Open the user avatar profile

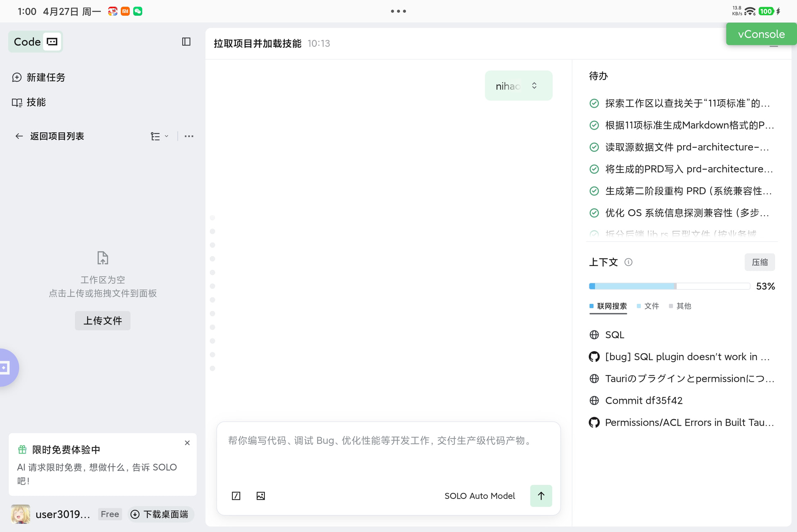pyautogui.click(x=20, y=514)
